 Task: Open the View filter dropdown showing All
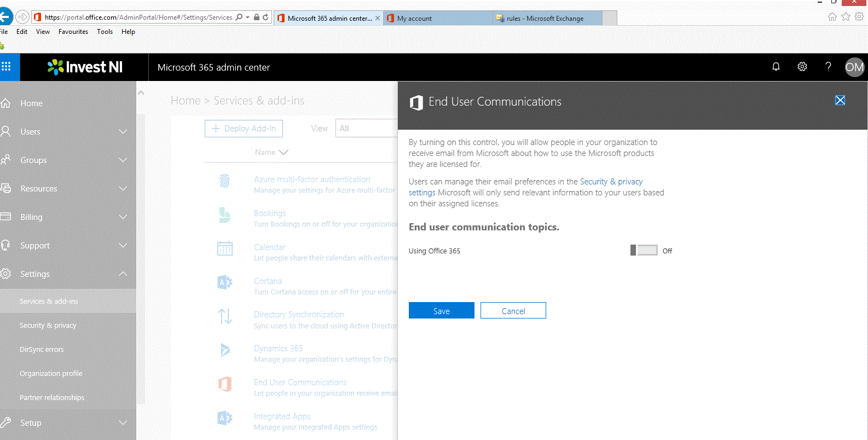pyautogui.click(x=367, y=129)
